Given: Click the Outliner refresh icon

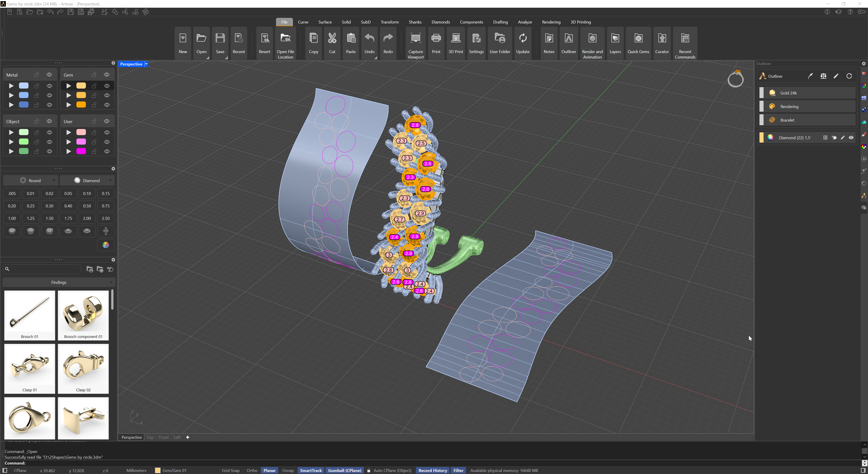Looking at the screenshot, I should pyautogui.click(x=849, y=76).
